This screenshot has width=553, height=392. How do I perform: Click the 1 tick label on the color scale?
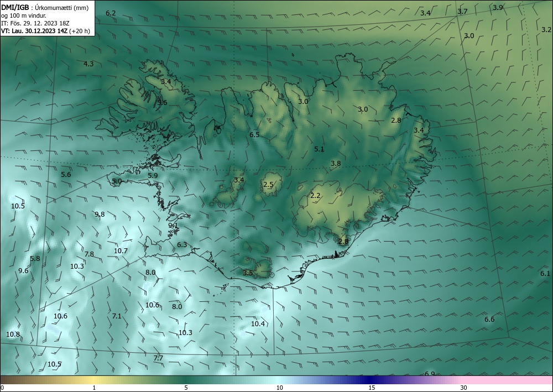coord(94,388)
